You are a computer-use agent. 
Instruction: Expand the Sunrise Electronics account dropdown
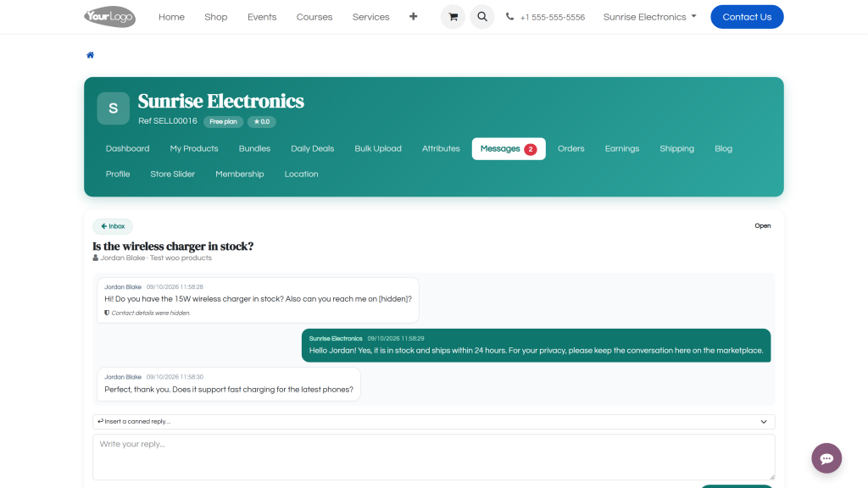click(650, 17)
